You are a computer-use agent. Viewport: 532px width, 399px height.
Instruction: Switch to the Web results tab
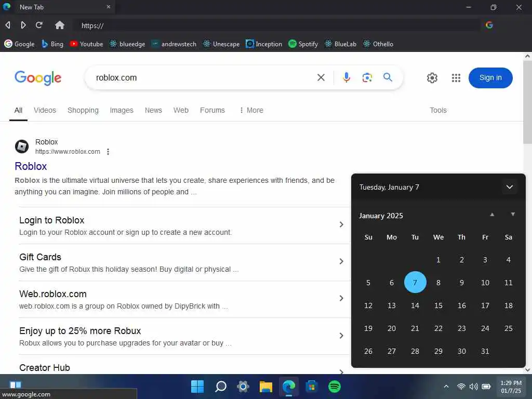point(181,110)
